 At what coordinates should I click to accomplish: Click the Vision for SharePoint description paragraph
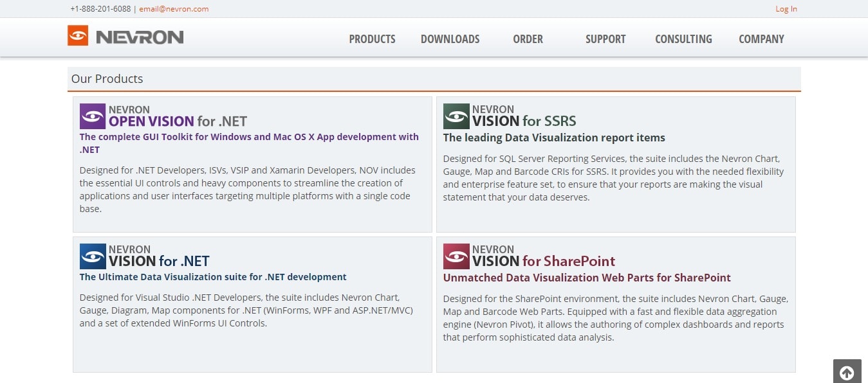coord(616,318)
